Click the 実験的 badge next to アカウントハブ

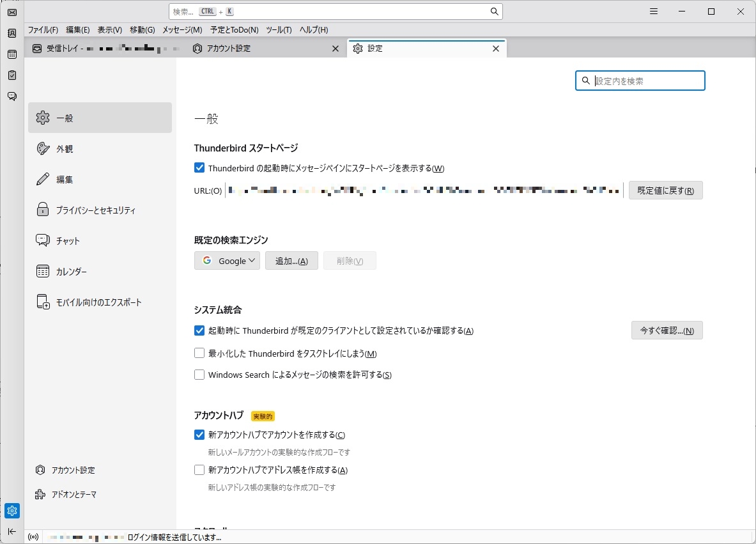pos(263,416)
